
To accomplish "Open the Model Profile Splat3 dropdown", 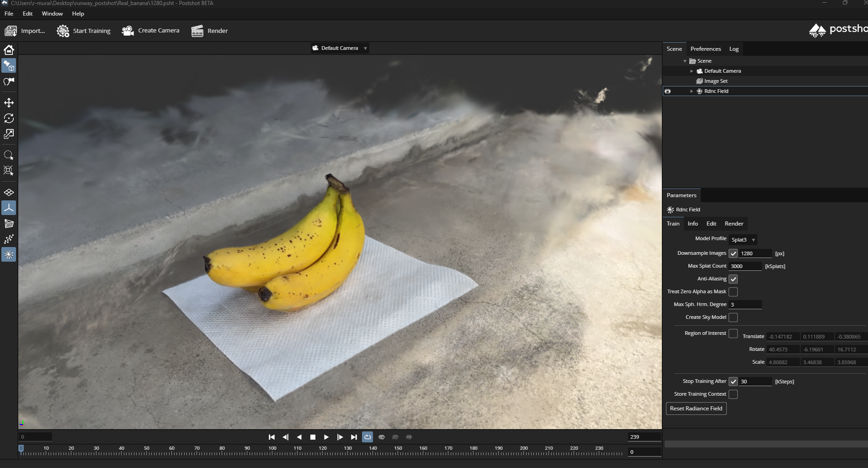I will click(x=743, y=240).
